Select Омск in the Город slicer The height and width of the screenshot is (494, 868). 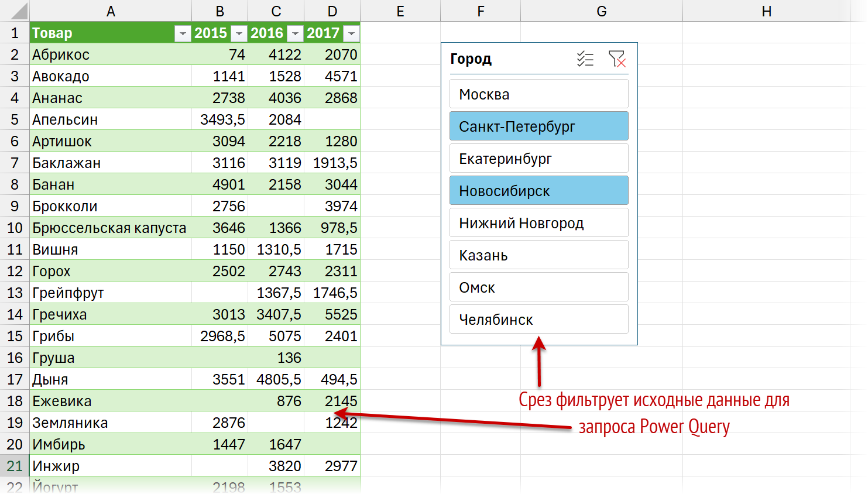538,287
